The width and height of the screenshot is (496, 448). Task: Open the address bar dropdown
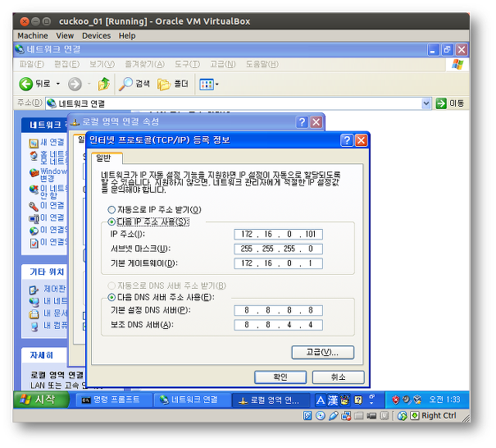[426, 103]
